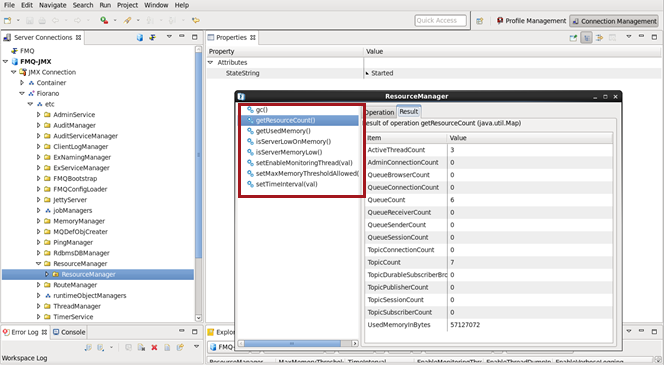This screenshot has height=365, width=664.
Task: Click Pin to Selection icon in Properties
Action: pos(573,38)
